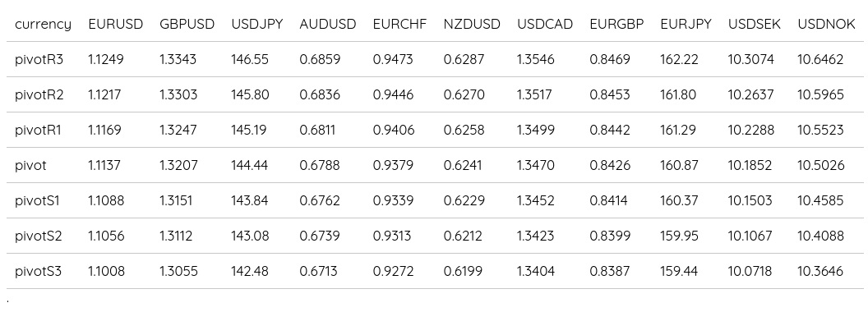The height and width of the screenshot is (312, 868).
Task: Select the EURJPY column header
Action: [686, 25]
